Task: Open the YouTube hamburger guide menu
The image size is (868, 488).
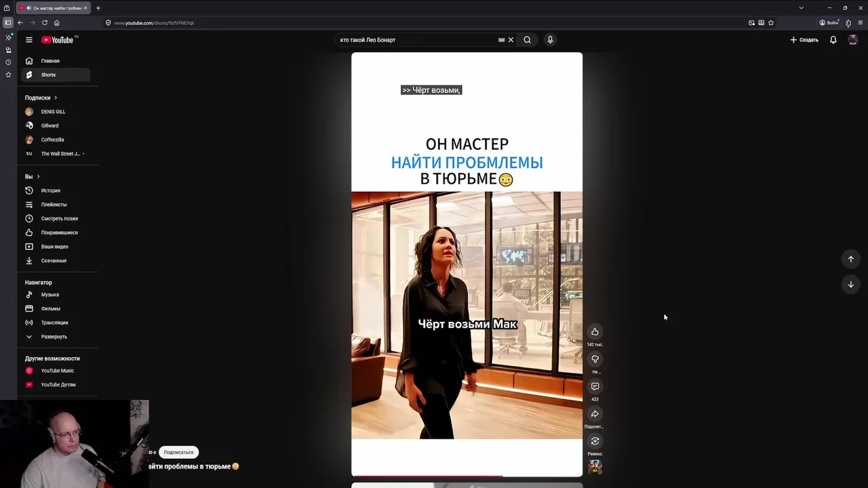Action: [29, 40]
